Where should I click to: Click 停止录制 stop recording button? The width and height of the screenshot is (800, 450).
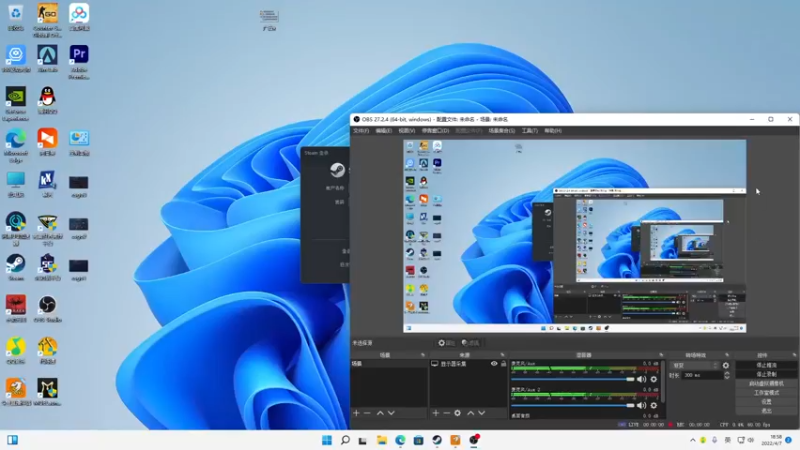click(x=766, y=374)
